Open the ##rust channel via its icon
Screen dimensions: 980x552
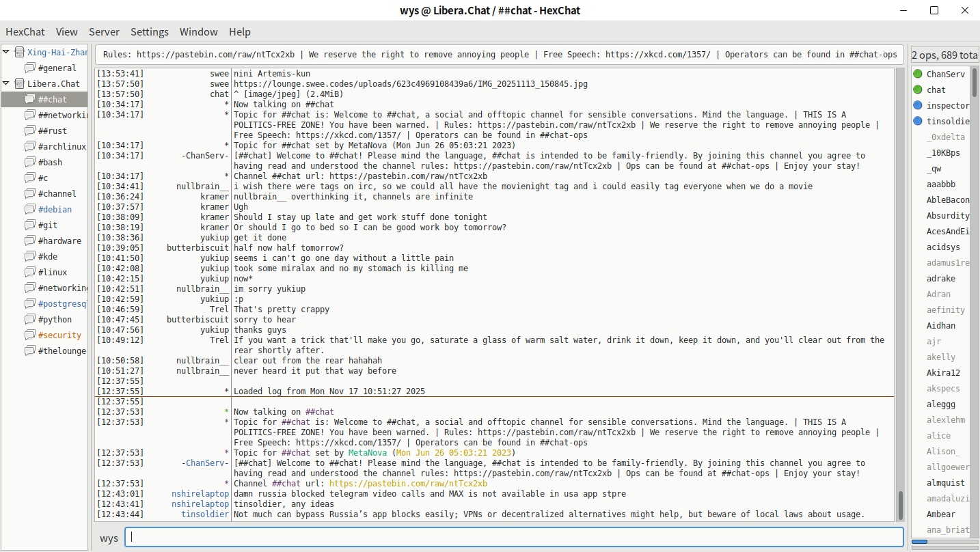[x=30, y=130]
